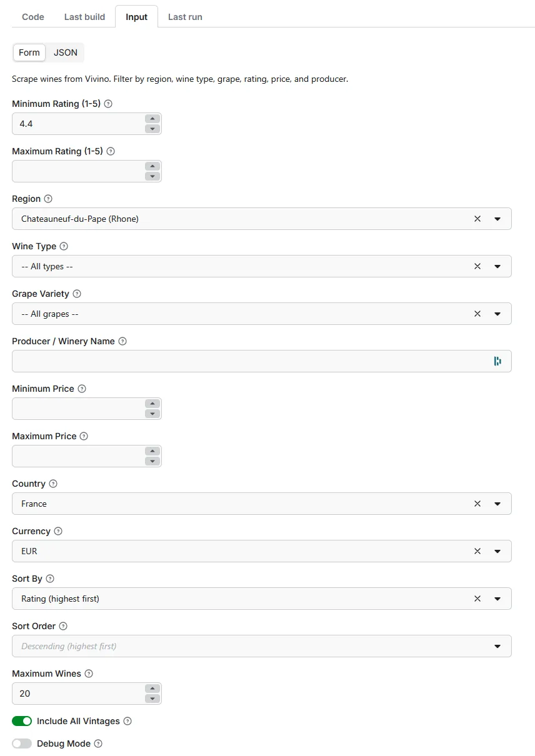Expand the Grape Variety dropdown
535x756 pixels.
(498, 314)
